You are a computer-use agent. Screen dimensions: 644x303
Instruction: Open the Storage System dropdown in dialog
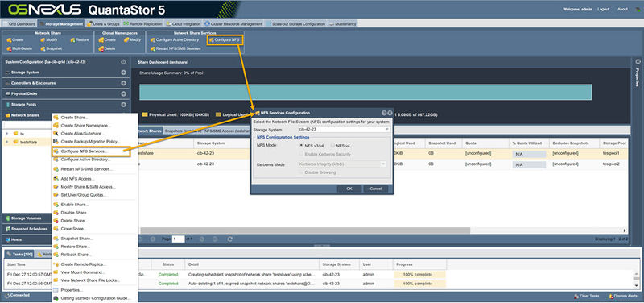(386, 130)
